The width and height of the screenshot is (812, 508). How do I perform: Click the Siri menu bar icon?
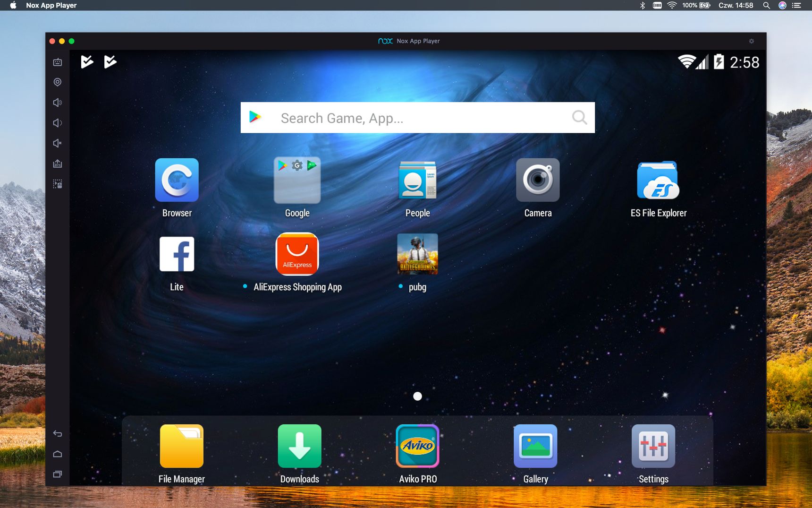click(x=782, y=5)
